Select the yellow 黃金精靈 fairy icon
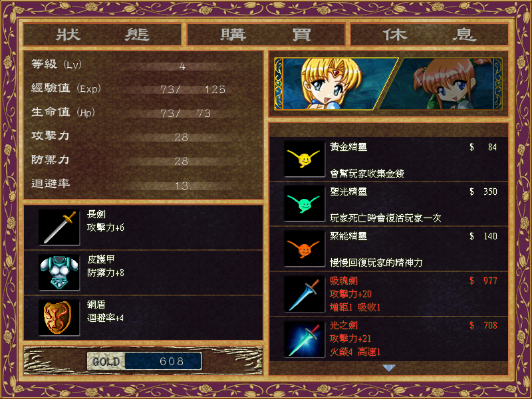The height and width of the screenshot is (399, 532). coord(305,159)
